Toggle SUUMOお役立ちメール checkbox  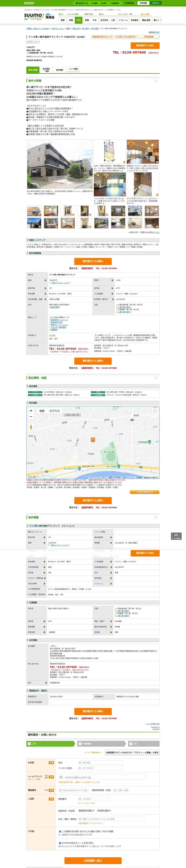pyautogui.click(x=60, y=843)
